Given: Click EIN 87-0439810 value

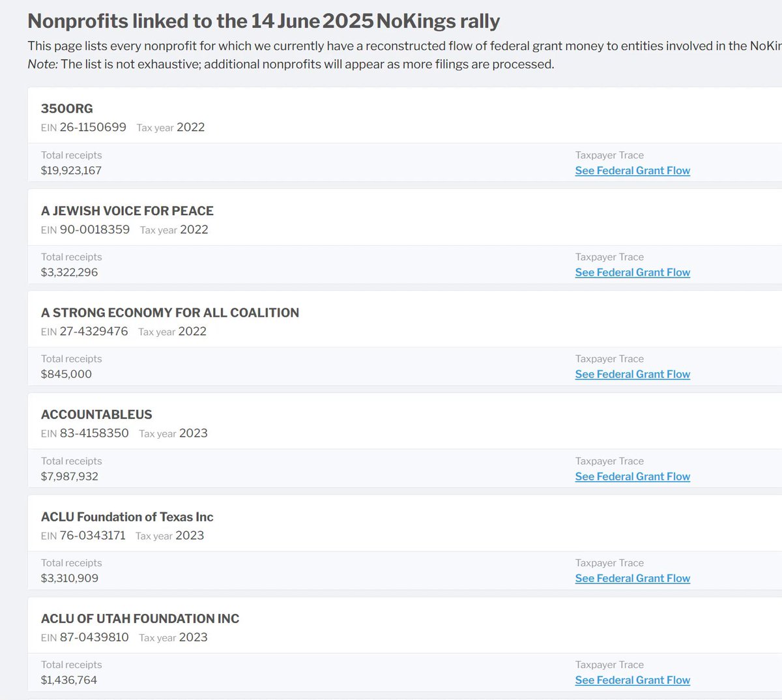Looking at the screenshot, I should coord(94,637).
